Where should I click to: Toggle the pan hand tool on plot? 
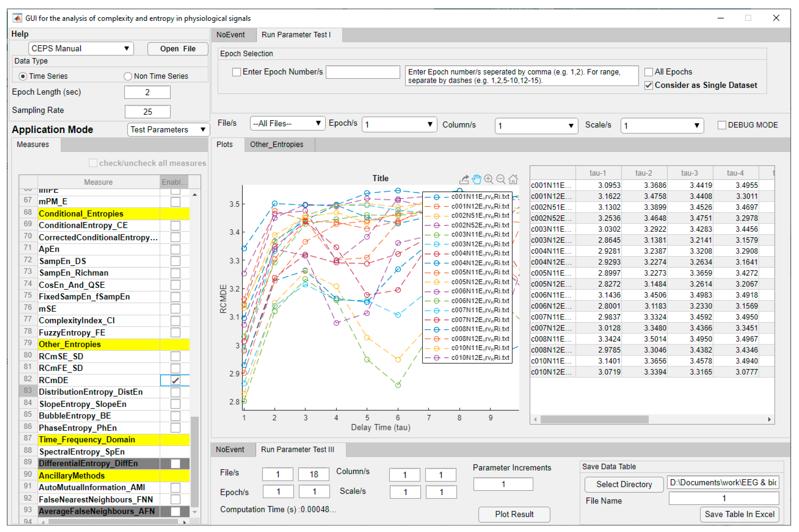pos(476,179)
